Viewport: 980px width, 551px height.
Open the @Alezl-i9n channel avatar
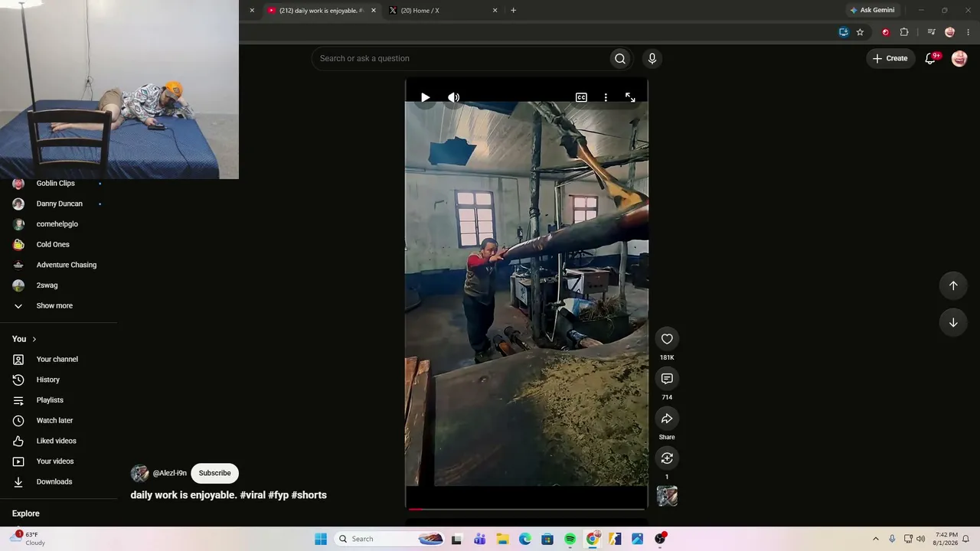click(139, 473)
